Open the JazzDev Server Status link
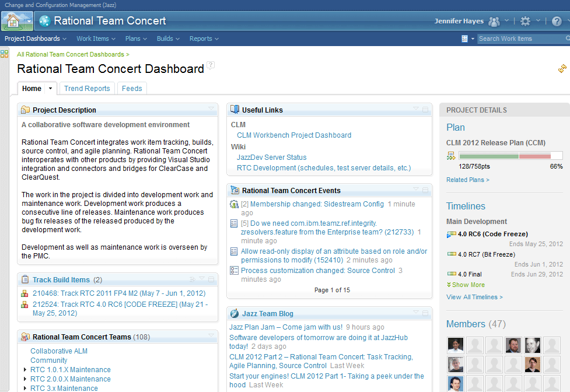The height and width of the screenshot is (392, 570). click(x=271, y=157)
